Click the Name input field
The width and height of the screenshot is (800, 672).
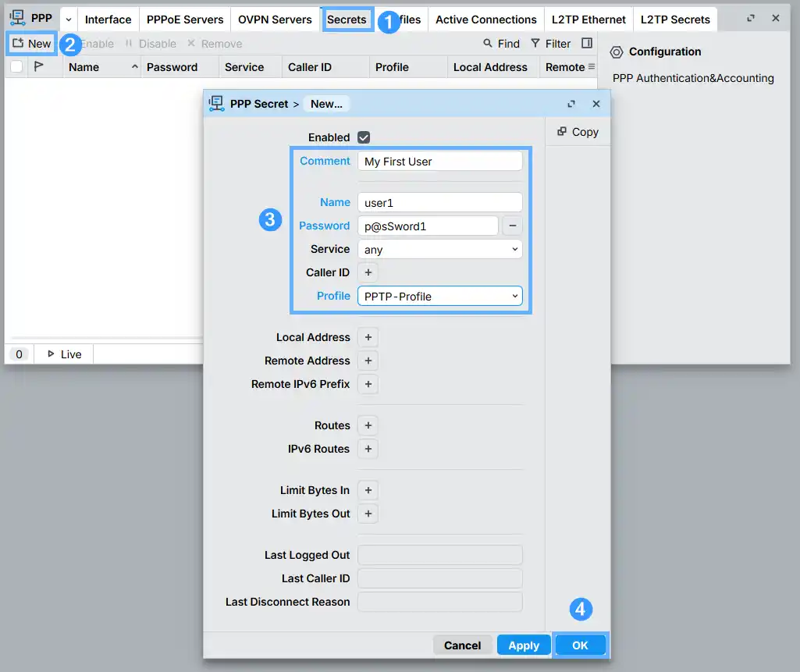[439, 203]
